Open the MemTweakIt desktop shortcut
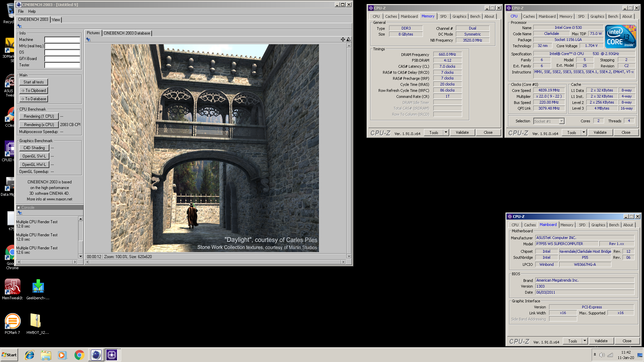The width and height of the screenshot is (644, 362). (12, 289)
